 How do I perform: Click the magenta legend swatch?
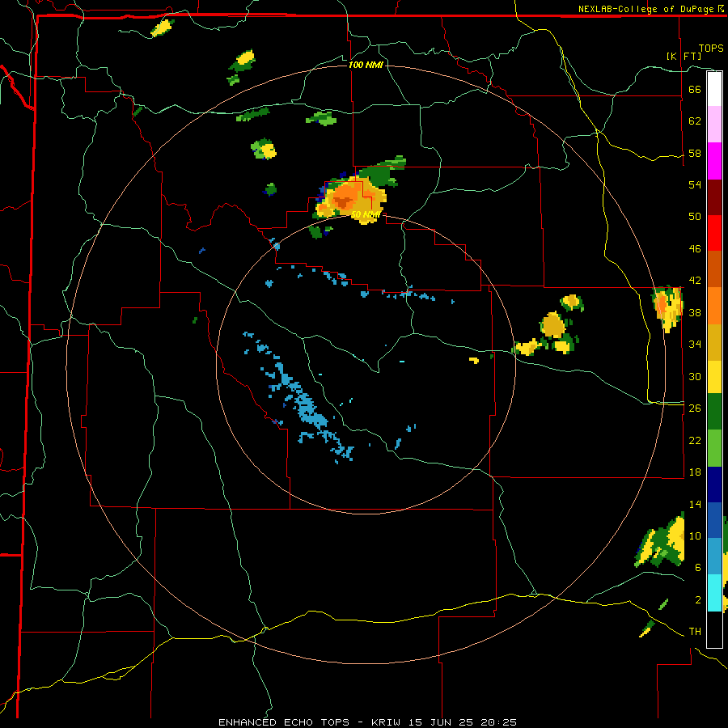click(x=714, y=161)
